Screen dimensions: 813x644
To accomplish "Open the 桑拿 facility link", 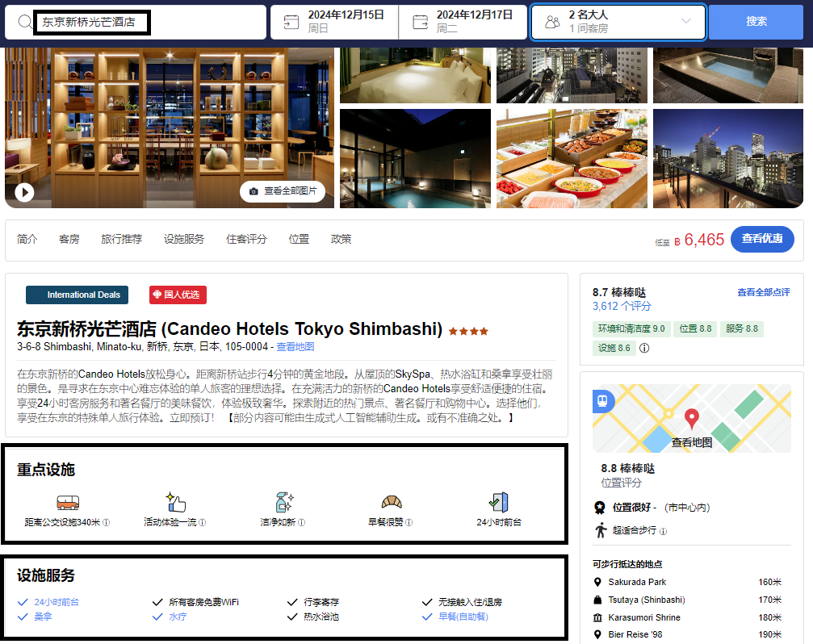I will click(x=43, y=617).
